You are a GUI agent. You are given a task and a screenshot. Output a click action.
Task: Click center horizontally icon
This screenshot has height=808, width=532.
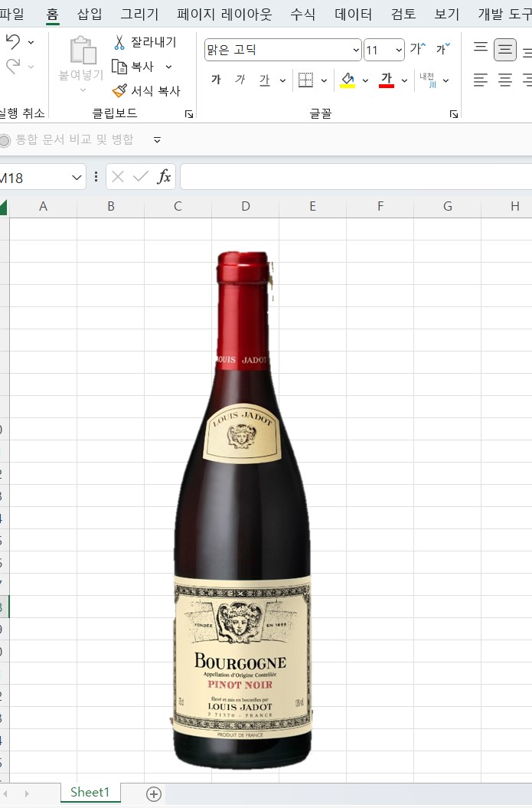pyautogui.click(x=505, y=80)
